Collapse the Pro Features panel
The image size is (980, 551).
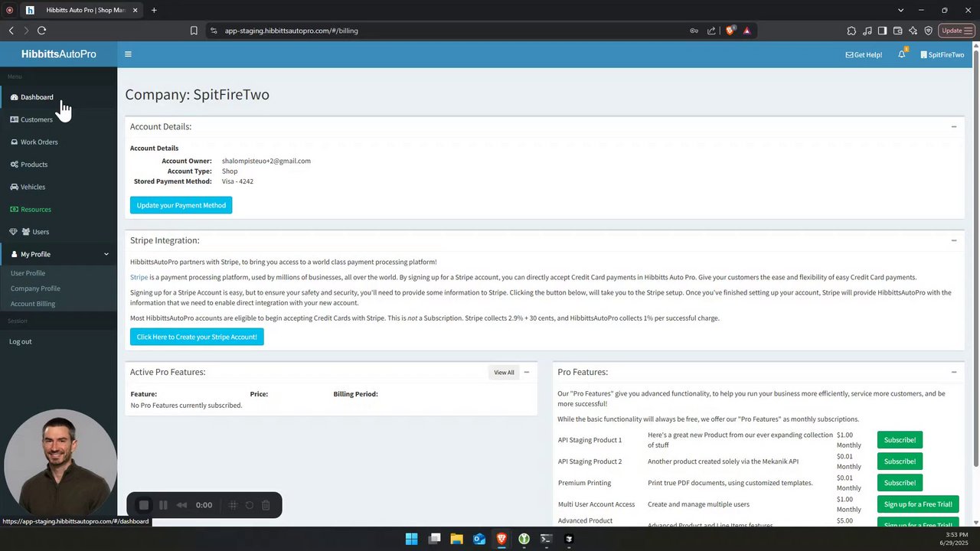[954, 372]
